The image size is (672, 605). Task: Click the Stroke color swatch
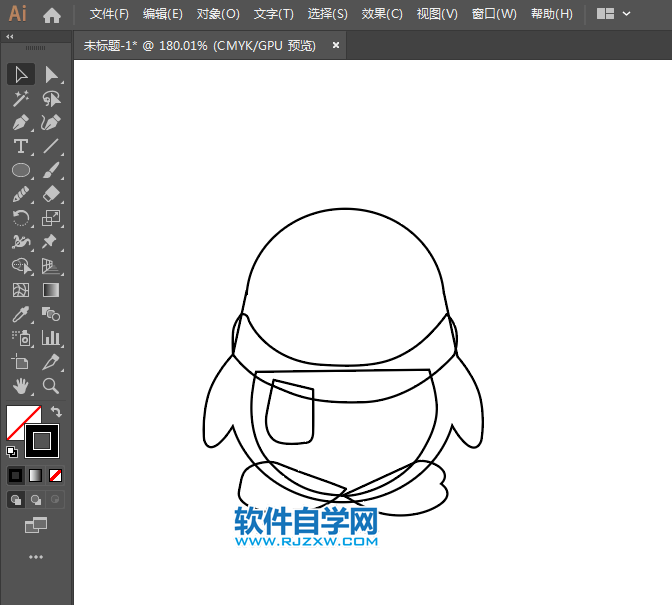coord(42,440)
